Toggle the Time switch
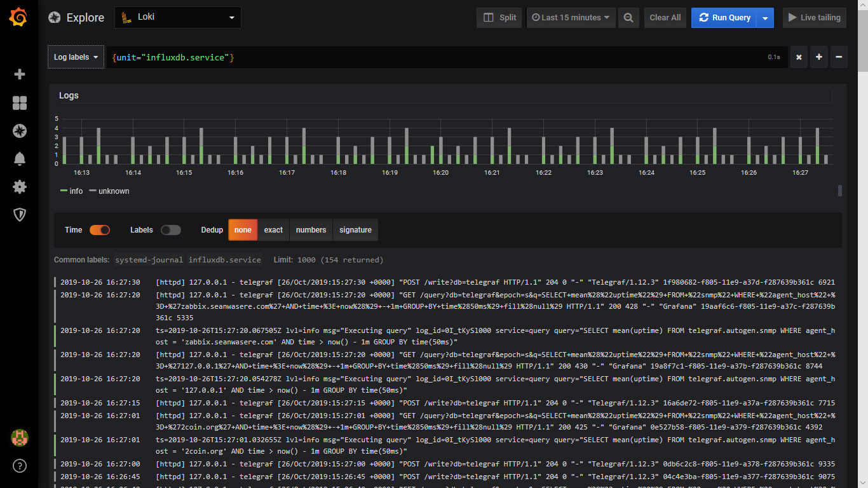Screen dimensions: 868x488 (x=100, y=230)
